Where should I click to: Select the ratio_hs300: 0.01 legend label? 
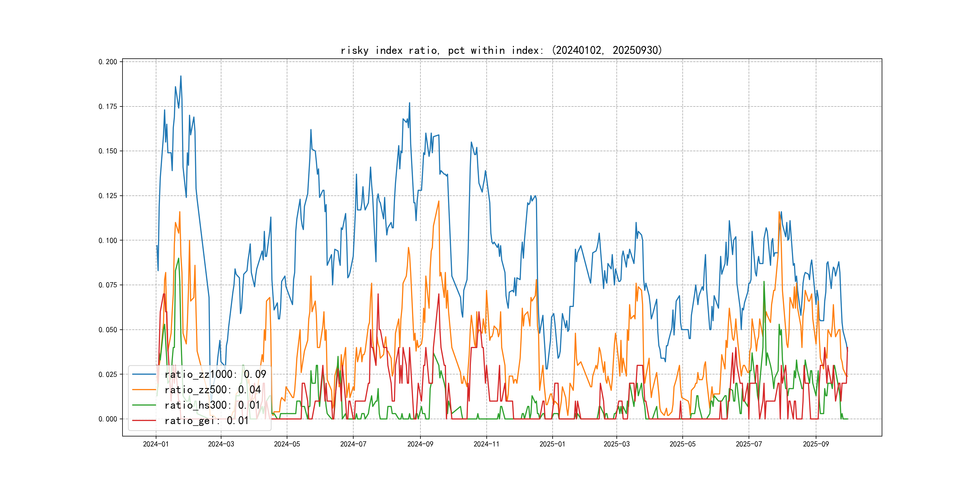point(212,405)
